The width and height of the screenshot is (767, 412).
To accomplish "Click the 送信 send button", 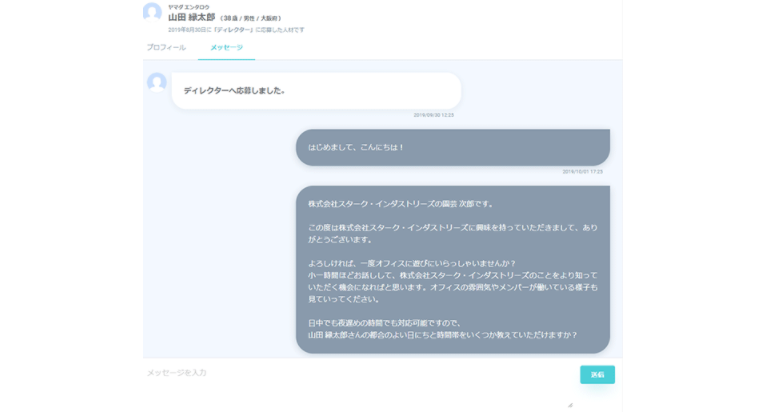I will [x=597, y=375].
